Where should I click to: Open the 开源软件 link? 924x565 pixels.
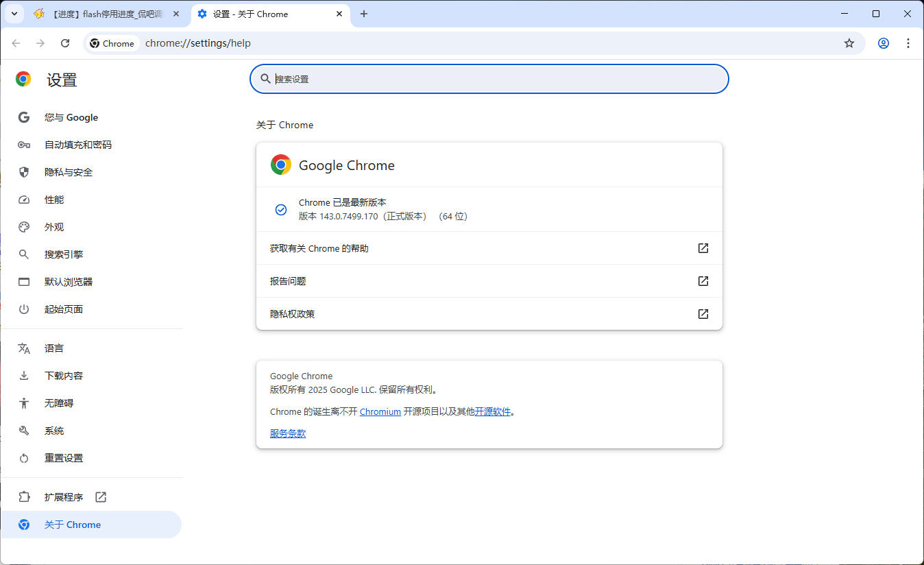pos(493,412)
